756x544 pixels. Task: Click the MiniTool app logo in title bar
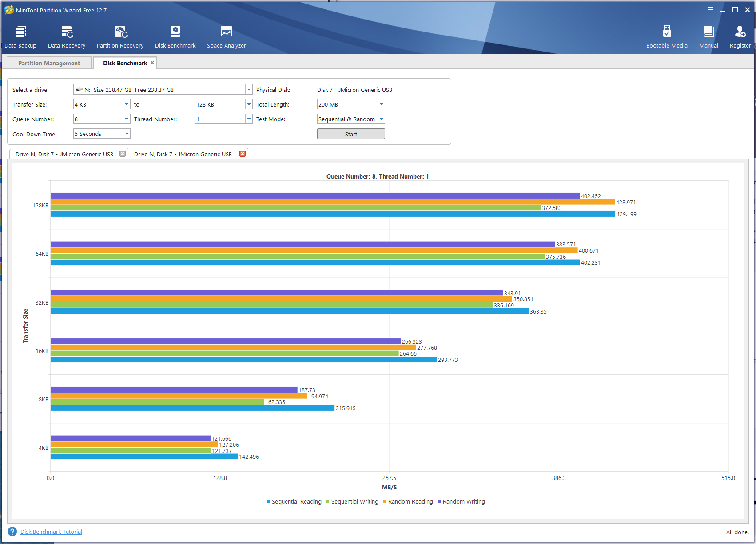click(x=9, y=10)
